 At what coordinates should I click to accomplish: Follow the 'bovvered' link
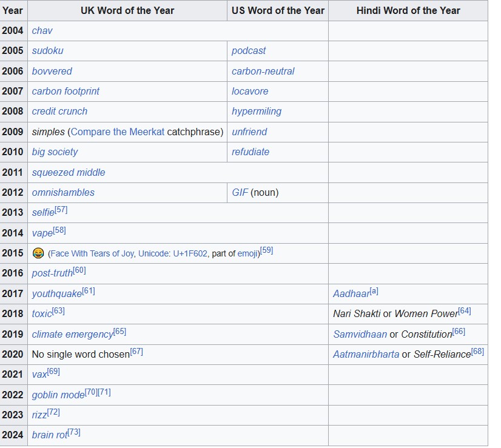tap(52, 71)
